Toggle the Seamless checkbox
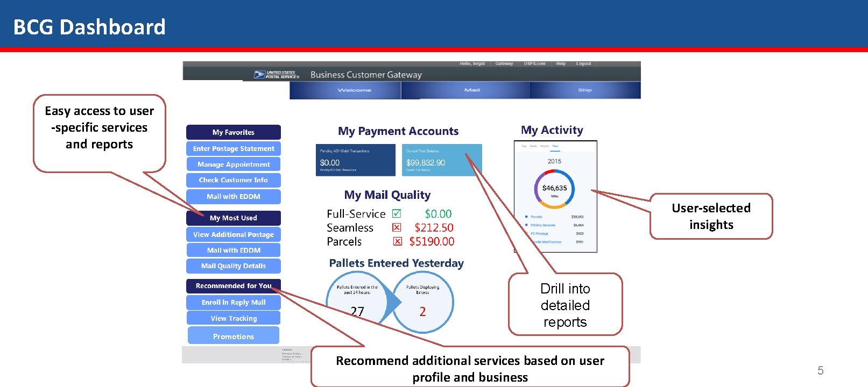This screenshot has width=868, height=387. point(397,227)
